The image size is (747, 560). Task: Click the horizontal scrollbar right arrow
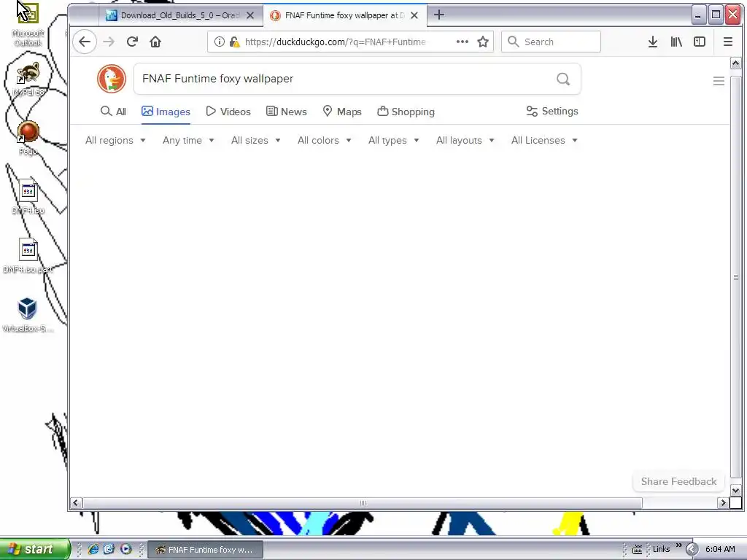click(723, 503)
